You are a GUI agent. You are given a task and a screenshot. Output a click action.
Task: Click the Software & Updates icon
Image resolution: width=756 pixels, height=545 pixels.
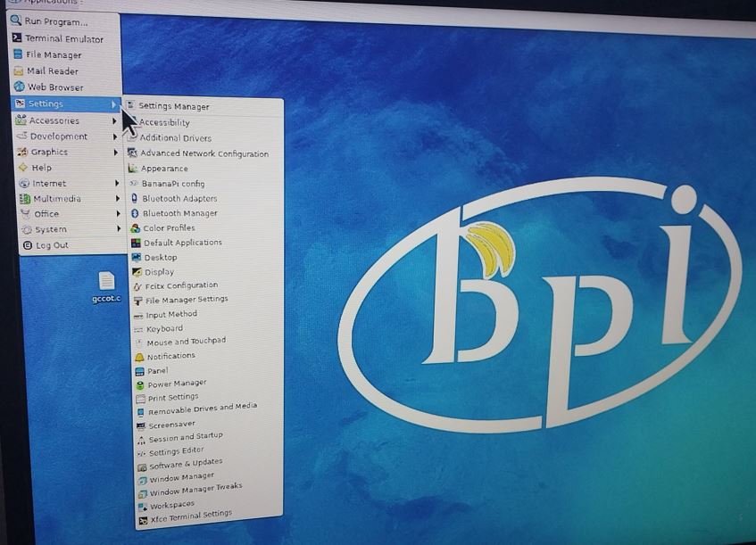pyautogui.click(x=142, y=467)
